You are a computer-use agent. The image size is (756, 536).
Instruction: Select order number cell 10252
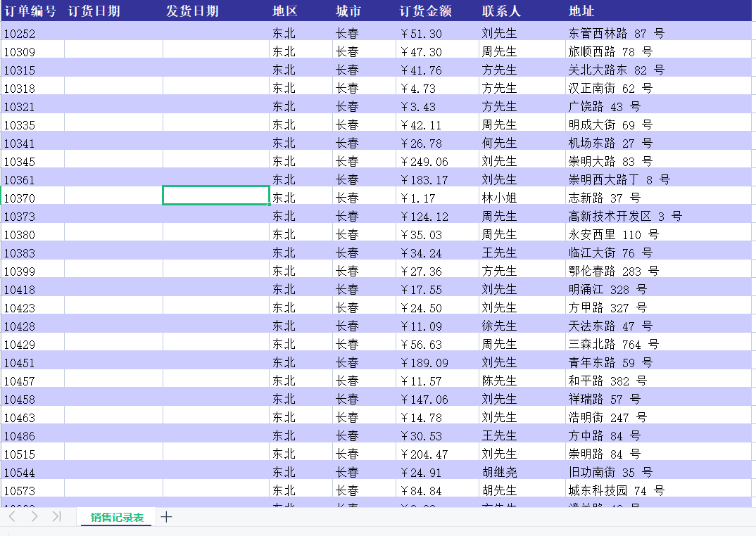[20, 34]
